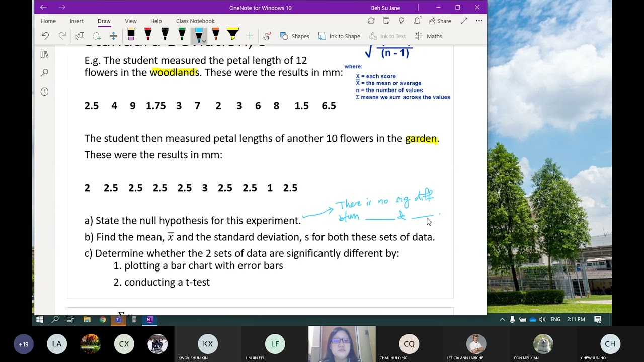This screenshot has width=644, height=362.
Task: Open Task View on taskbar
Action: pos(70,319)
